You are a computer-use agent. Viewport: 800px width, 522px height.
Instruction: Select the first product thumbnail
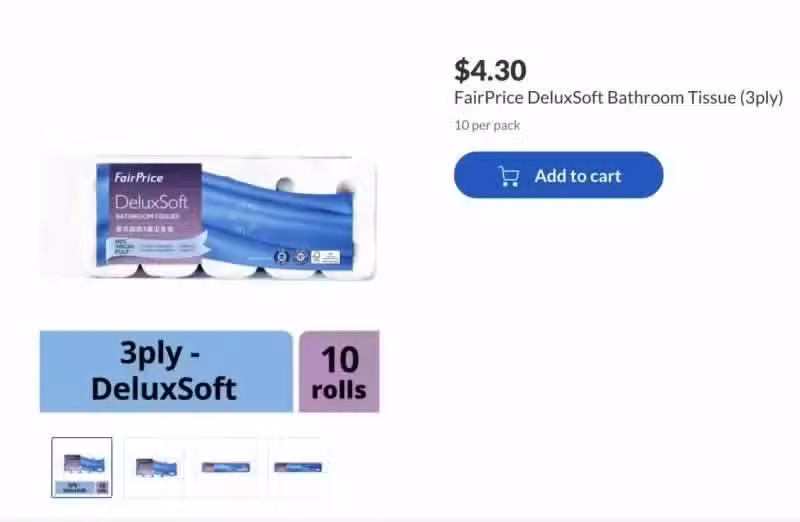(82, 467)
